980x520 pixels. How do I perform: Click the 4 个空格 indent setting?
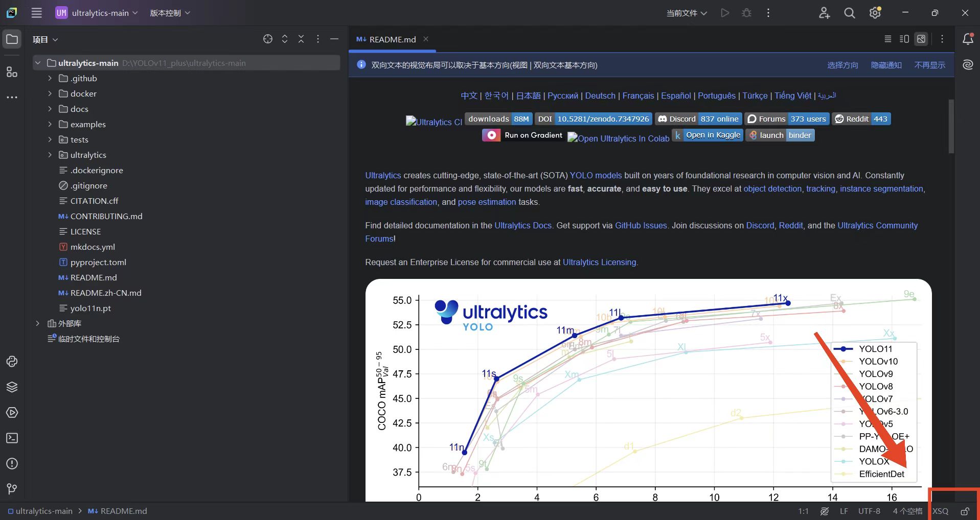907,511
